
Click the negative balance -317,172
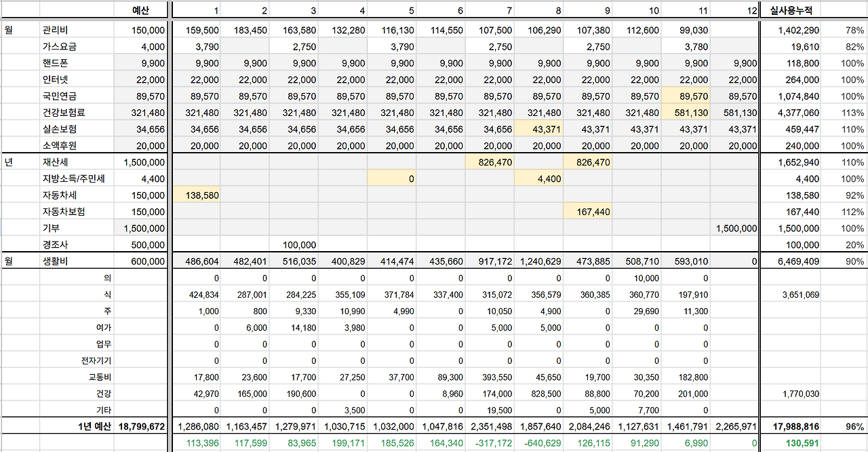coord(494,443)
